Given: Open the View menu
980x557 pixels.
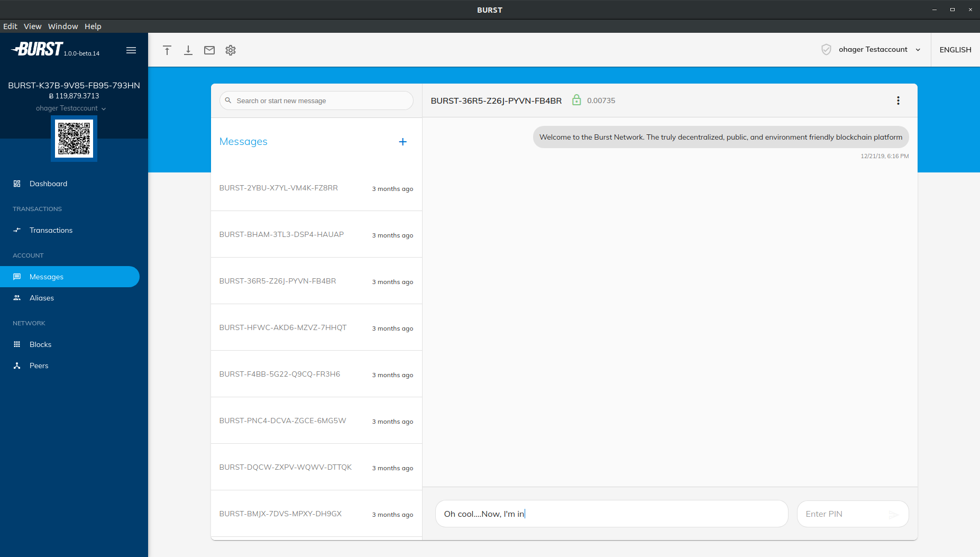Looking at the screenshot, I should (x=32, y=26).
